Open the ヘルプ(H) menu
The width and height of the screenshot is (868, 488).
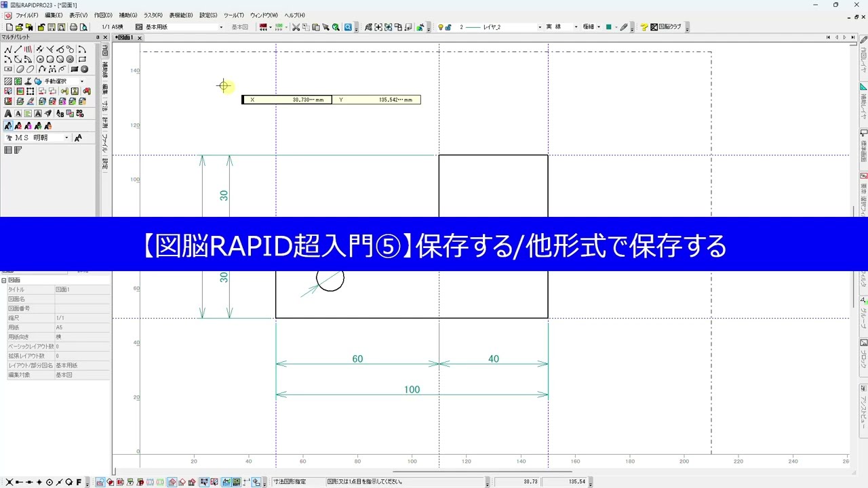295,15
